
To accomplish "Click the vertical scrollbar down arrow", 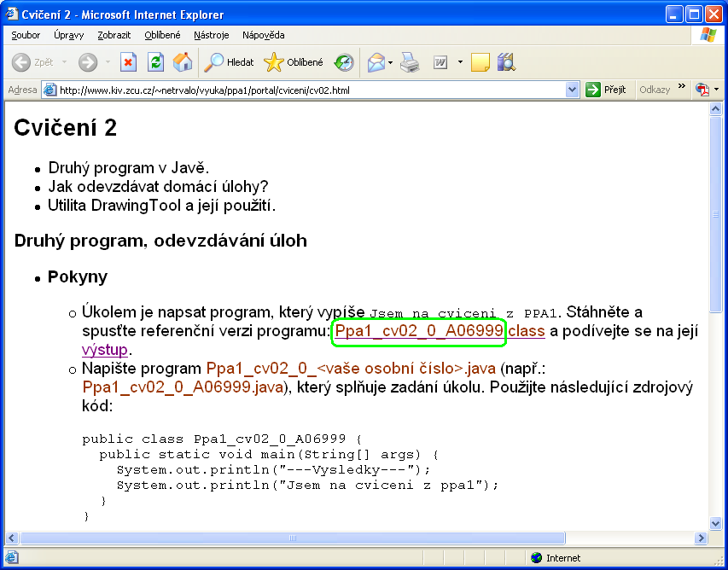I will click(715, 523).
